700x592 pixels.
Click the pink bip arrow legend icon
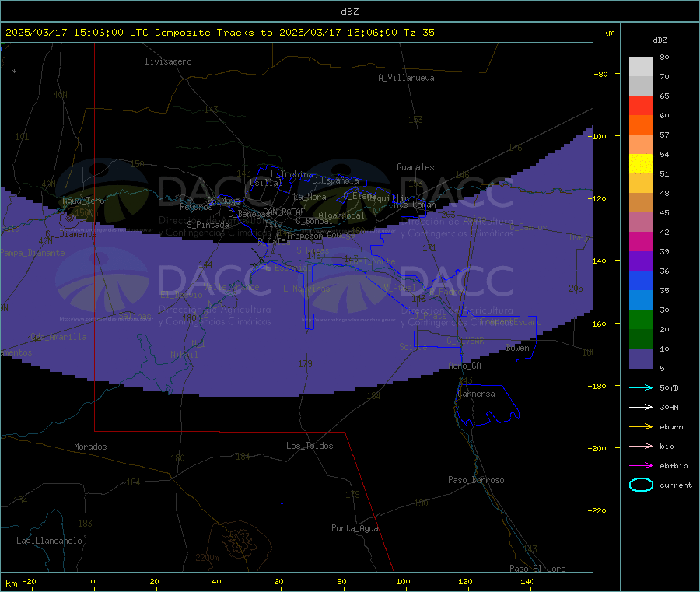tap(641, 446)
